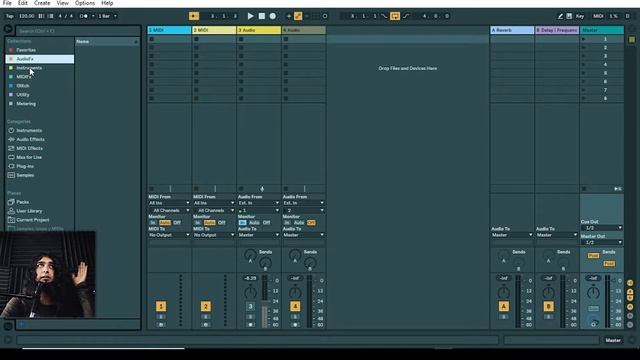Open the Create menu
The height and width of the screenshot is (360, 640).
[42, 3]
